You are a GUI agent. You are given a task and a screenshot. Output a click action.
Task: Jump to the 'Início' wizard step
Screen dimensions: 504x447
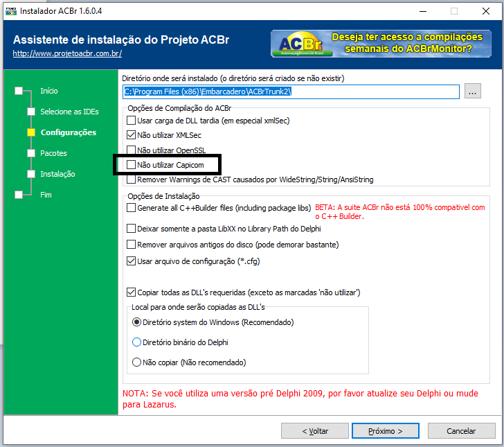(49, 91)
